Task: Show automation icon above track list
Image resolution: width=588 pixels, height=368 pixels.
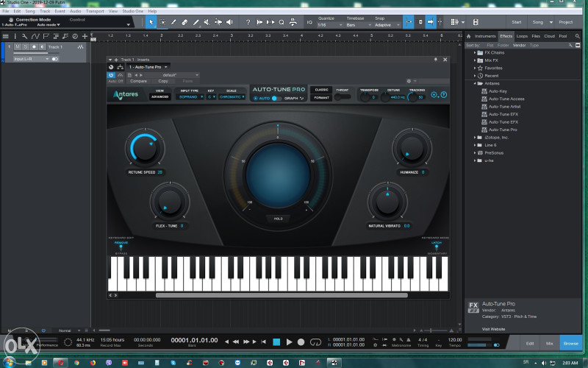Action: pyautogui.click(x=35, y=36)
